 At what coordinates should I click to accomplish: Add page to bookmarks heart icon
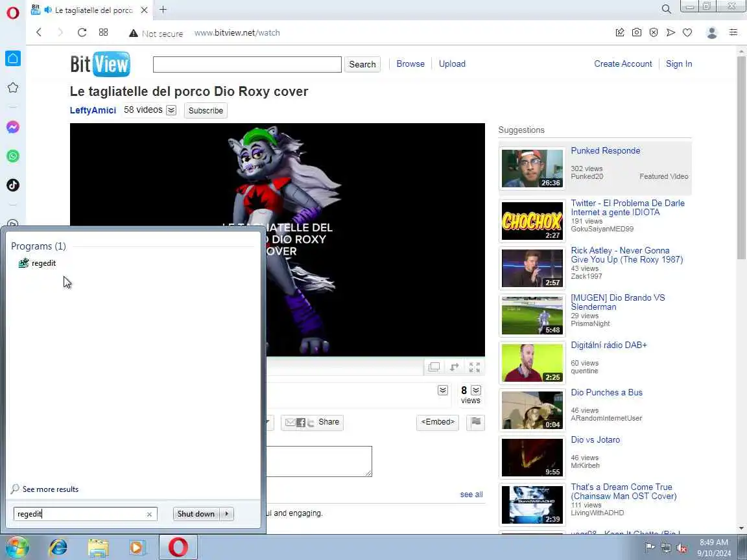687,32
